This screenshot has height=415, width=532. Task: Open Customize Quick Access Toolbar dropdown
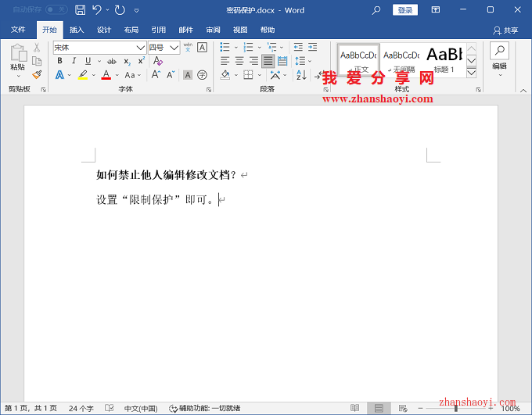[x=136, y=10]
